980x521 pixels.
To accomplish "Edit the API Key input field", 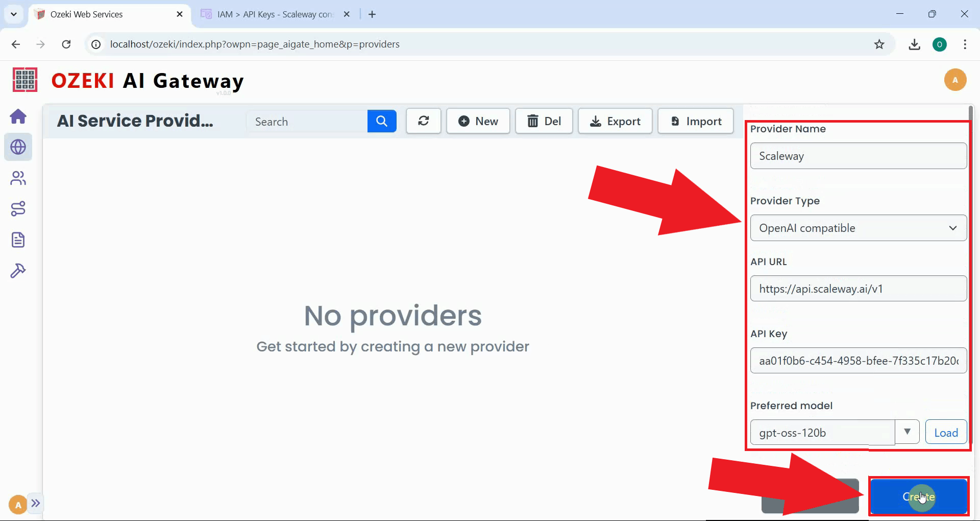I will (857, 361).
